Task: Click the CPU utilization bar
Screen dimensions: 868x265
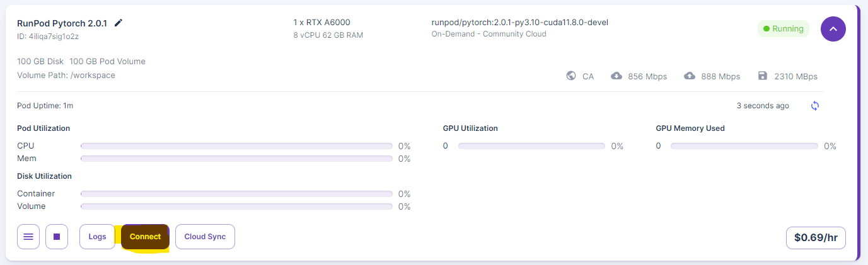Action: tap(236, 146)
